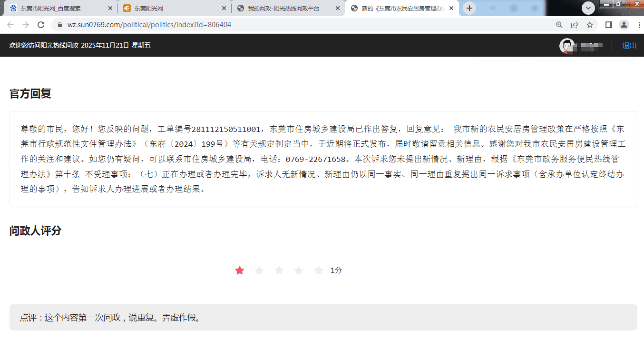Open the Chrome three-dot menu
The image size is (644, 341).
coord(637,25)
